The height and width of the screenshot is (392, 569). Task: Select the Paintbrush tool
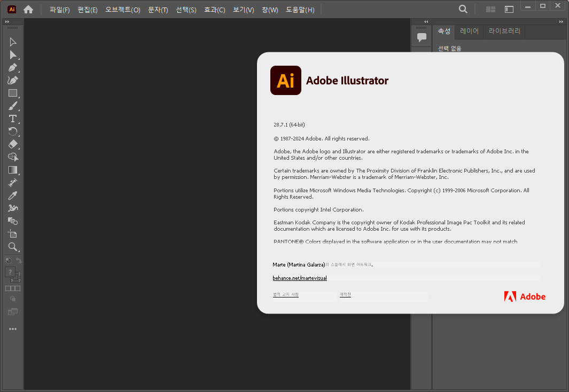point(13,106)
